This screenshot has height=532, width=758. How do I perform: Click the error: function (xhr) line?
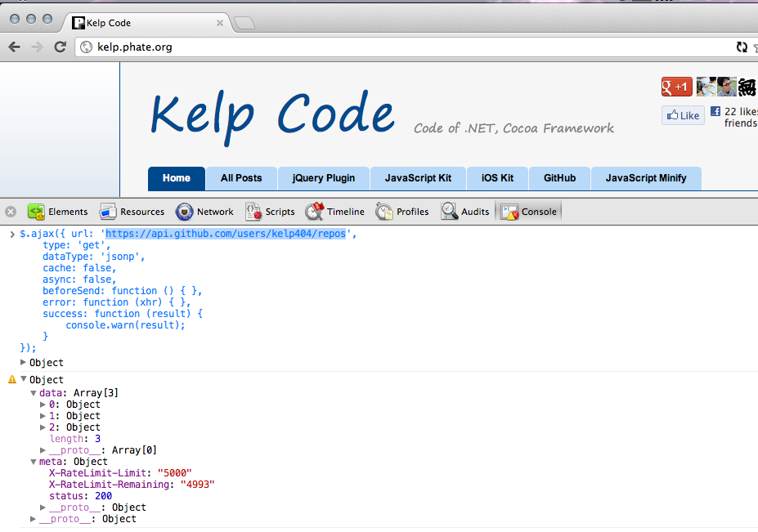pos(116,302)
